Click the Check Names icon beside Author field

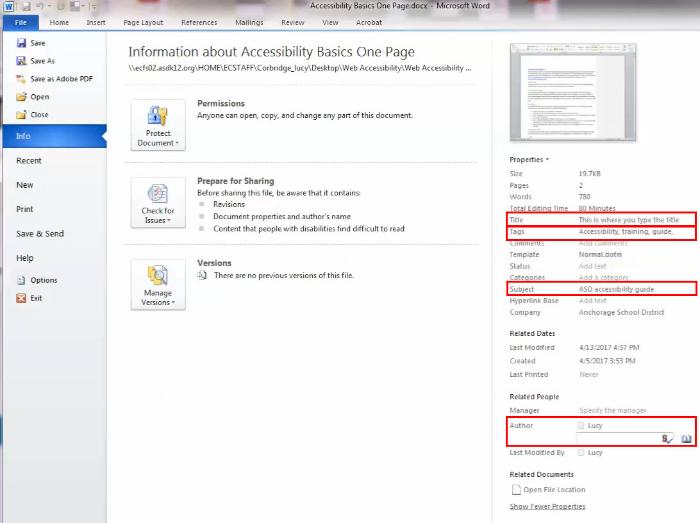[667, 439]
